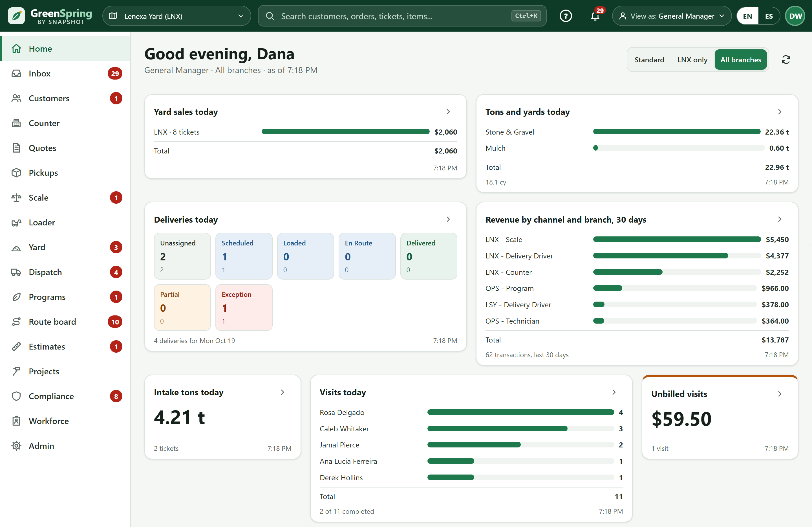Switch language to EN
This screenshot has width=812, height=527.
click(747, 16)
